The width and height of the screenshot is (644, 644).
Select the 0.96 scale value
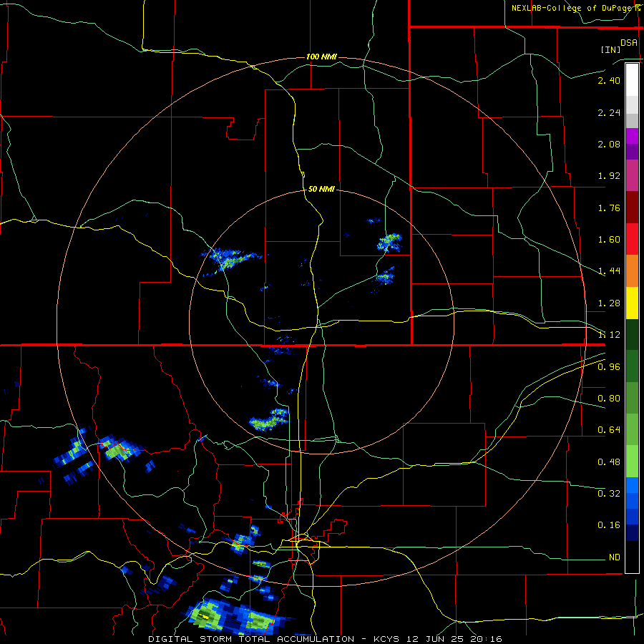coord(609,367)
